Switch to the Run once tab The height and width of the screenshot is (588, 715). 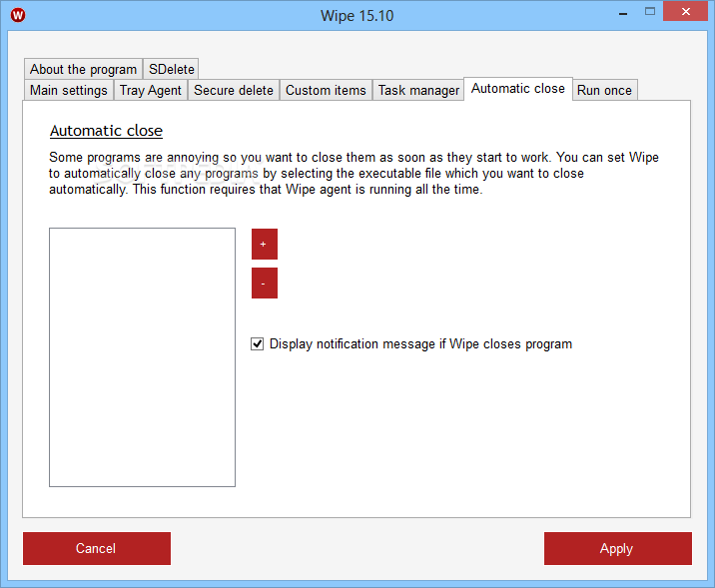(x=604, y=90)
